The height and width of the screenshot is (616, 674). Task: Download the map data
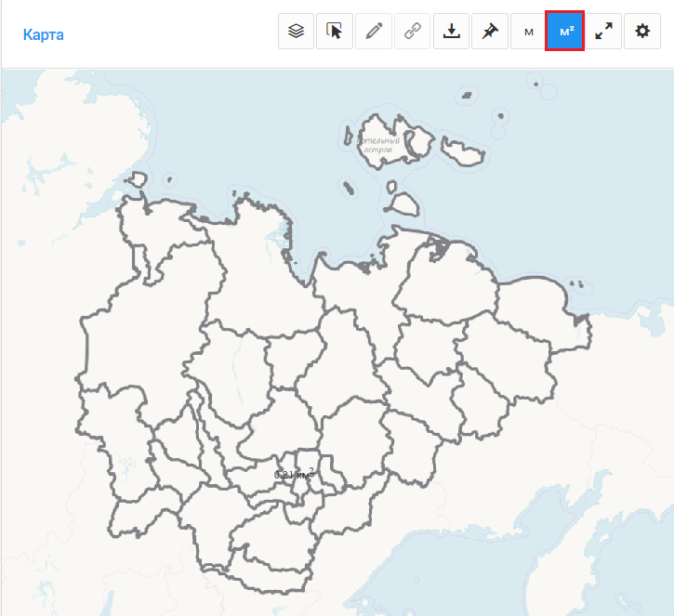point(451,32)
